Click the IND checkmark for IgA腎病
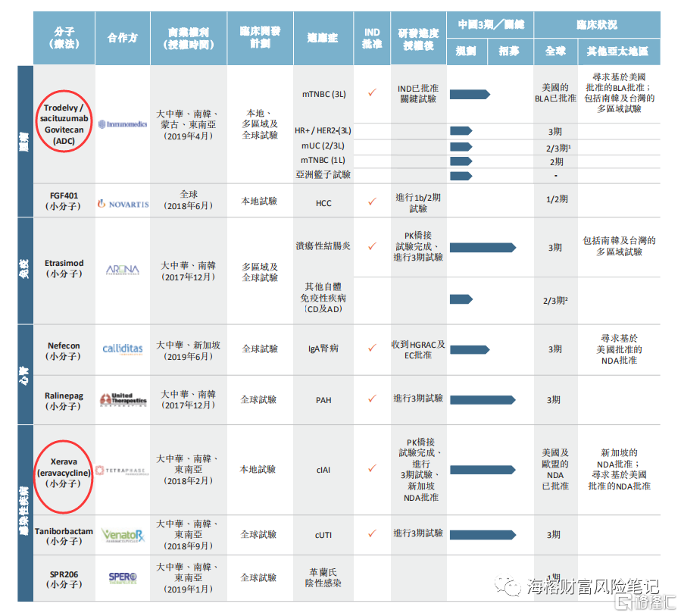The image size is (681, 616). 372,348
